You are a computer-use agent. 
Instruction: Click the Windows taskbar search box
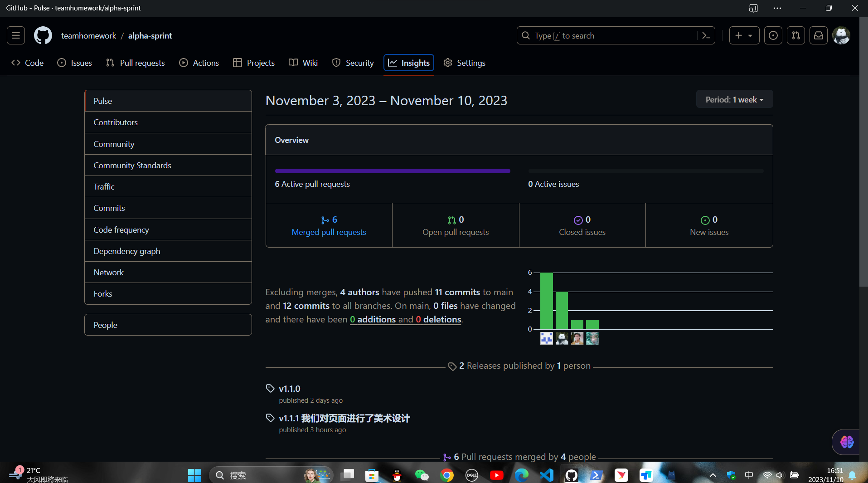[271, 475]
